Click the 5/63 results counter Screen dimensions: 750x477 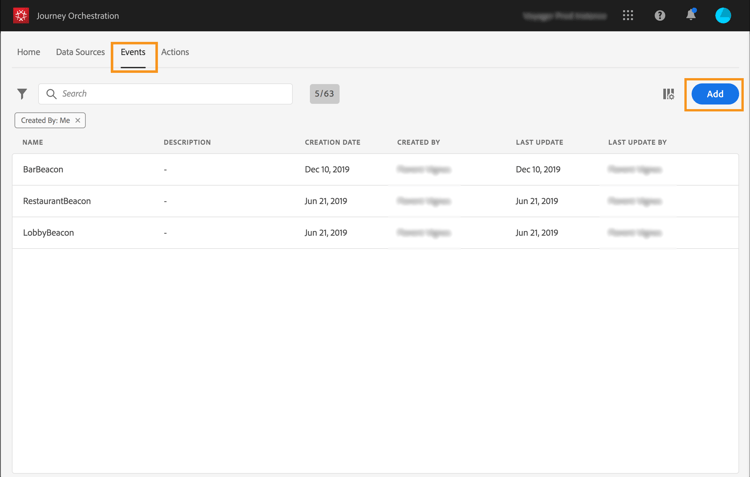tap(324, 94)
